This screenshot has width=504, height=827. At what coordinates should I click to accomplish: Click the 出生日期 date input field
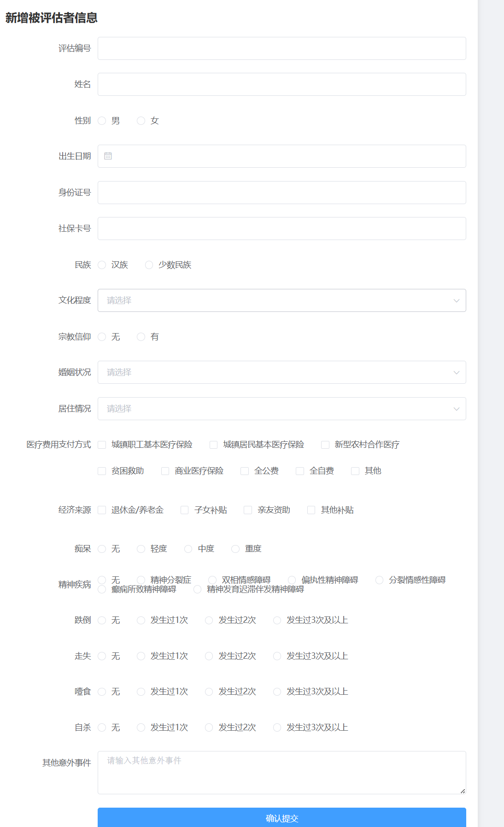click(x=282, y=156)
